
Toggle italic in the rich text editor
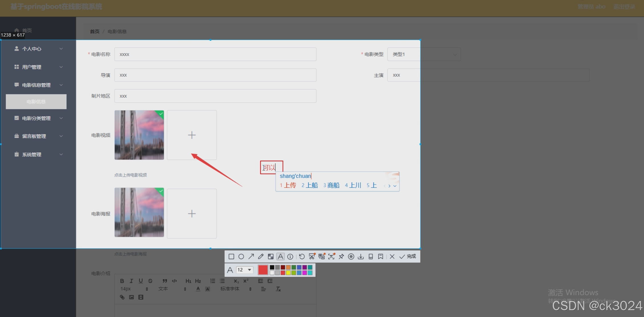point(131,281)
